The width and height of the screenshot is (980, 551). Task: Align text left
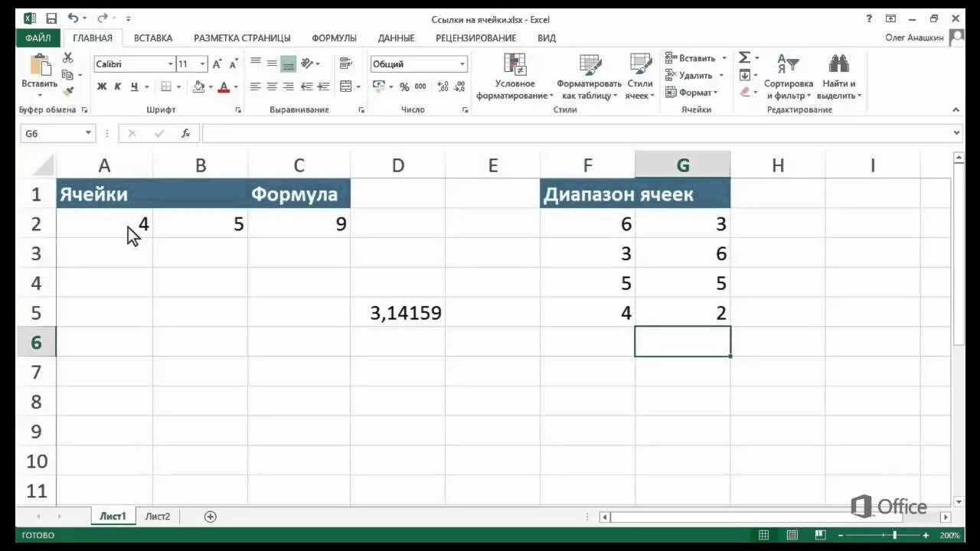pos(256,86)
